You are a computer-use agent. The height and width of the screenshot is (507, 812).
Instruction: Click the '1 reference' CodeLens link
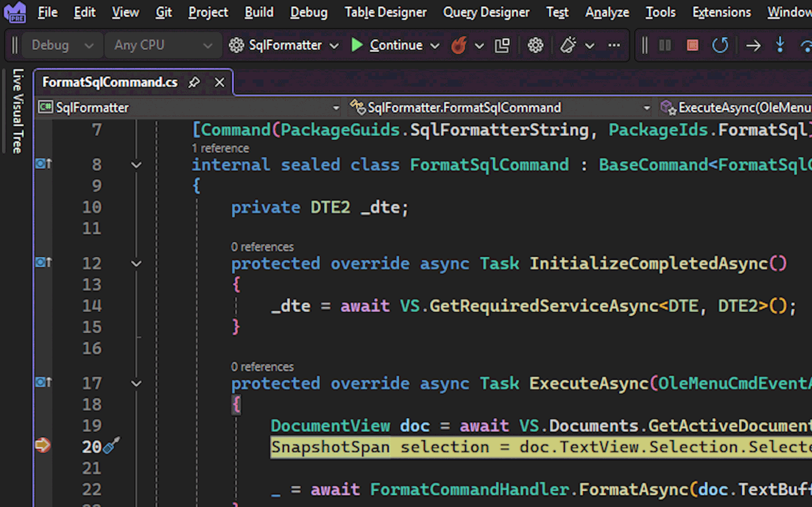[x=220, y=148]
